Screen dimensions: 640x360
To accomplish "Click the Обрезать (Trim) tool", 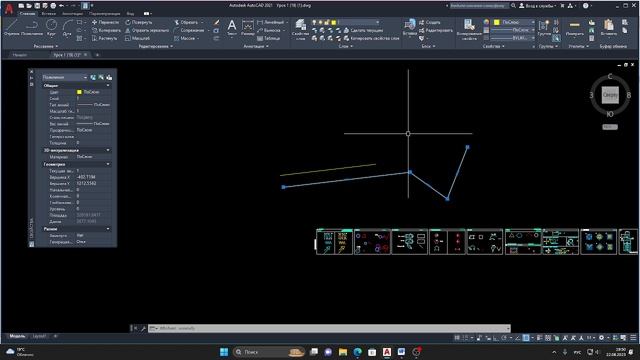I will (x=186, y=22).
